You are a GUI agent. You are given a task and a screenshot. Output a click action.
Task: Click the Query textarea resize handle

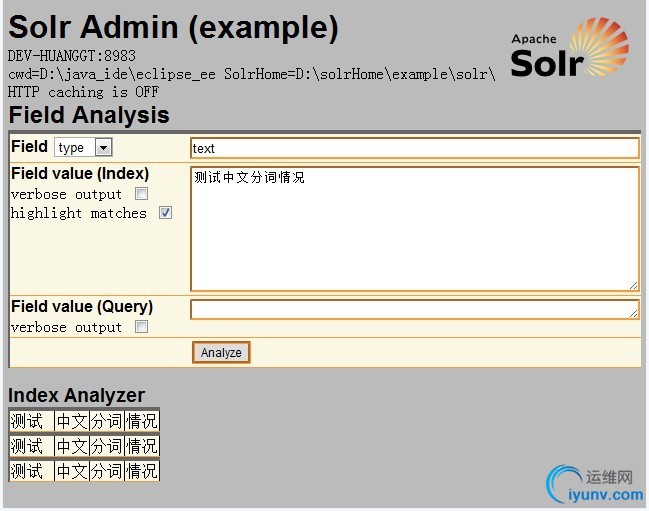[633, 314]
